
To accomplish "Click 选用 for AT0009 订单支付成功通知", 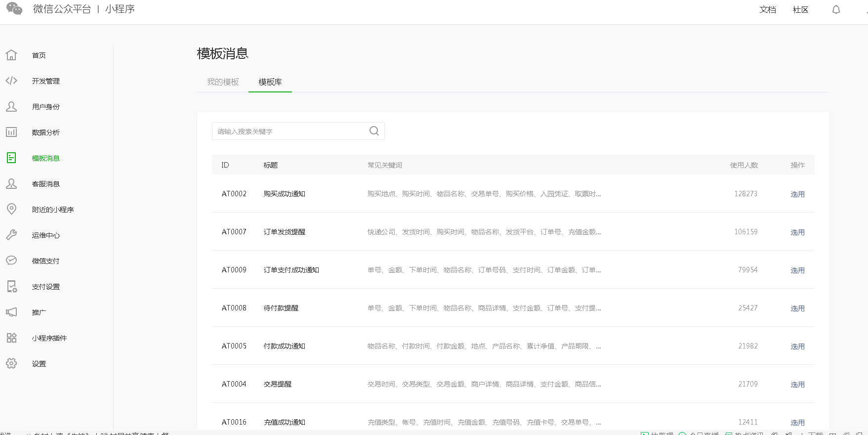I will pyautogui.click(x=797, y=270).
